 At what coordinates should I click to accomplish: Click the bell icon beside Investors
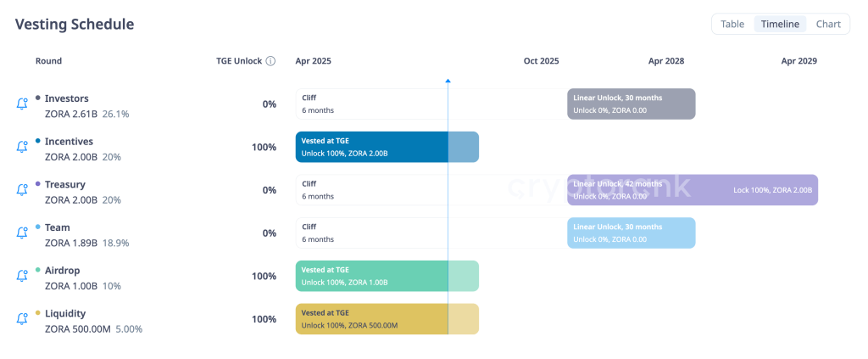pyautogui.click(x=22, y=104)
